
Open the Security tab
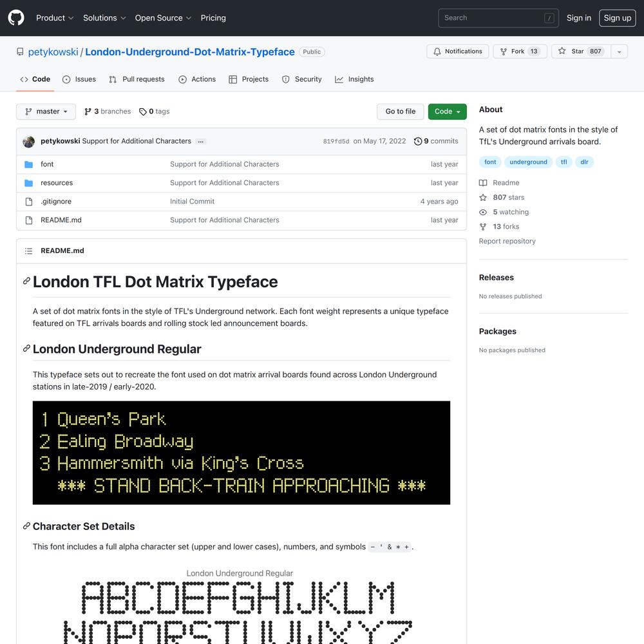coord(302,79)
